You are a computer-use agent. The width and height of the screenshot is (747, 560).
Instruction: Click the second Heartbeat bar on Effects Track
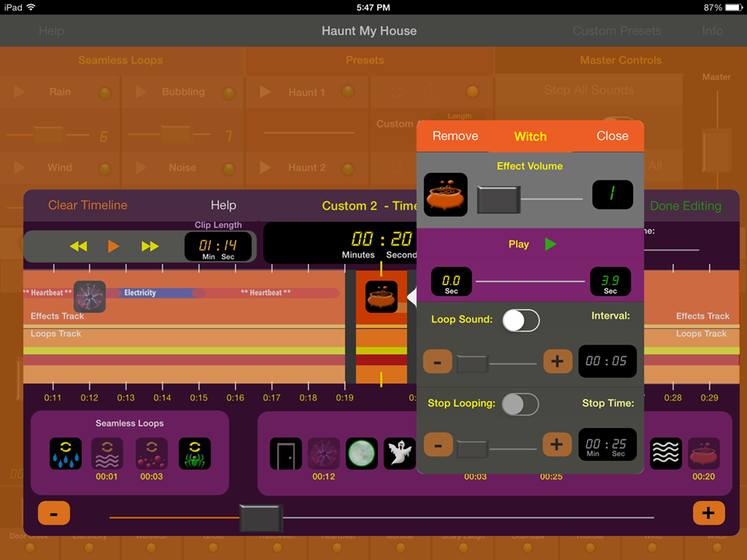pyautogui.click(x=266, y=293)
